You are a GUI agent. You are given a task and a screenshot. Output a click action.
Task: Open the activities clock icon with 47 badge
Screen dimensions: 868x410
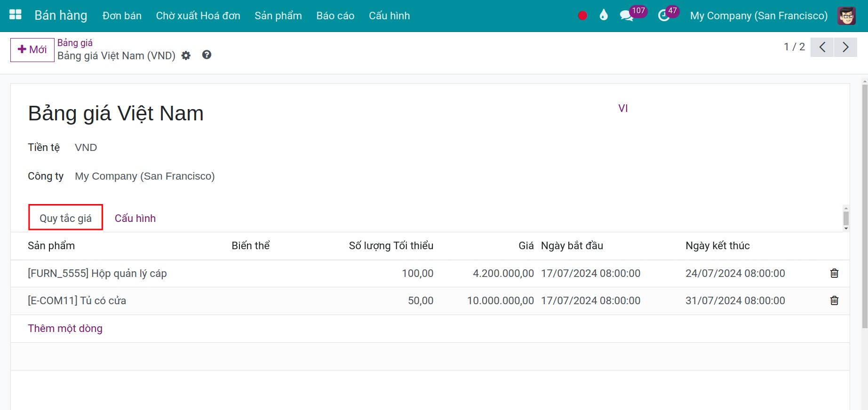pyautogui.click(x=664, y=16)
